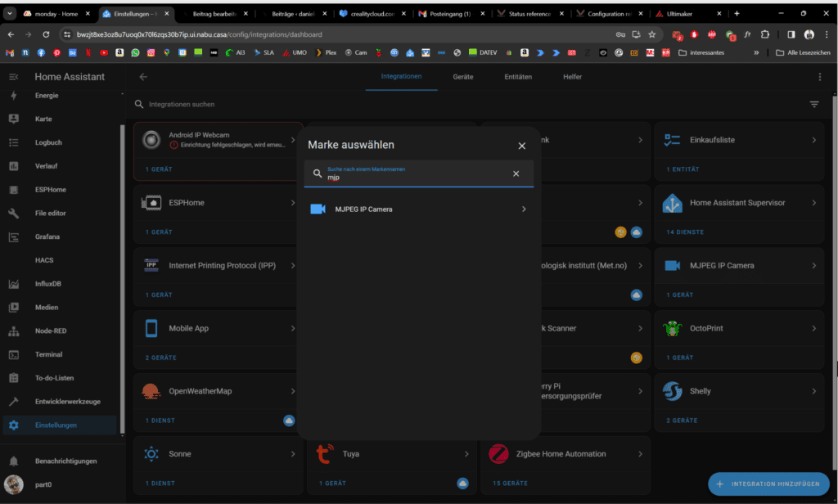Close the Marke auswählen dialog
The width and height of the screenshot is (838, 504).
[x=522, y=146]
